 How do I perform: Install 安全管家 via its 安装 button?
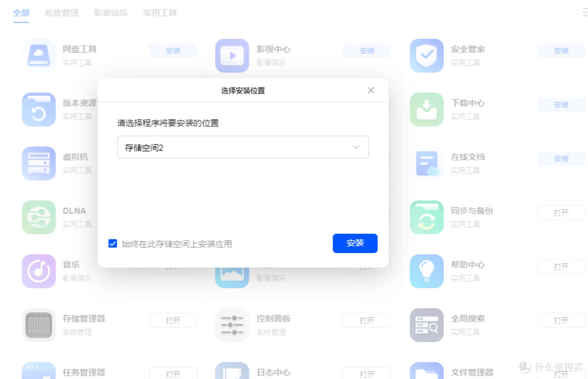(x=561, y=51)
